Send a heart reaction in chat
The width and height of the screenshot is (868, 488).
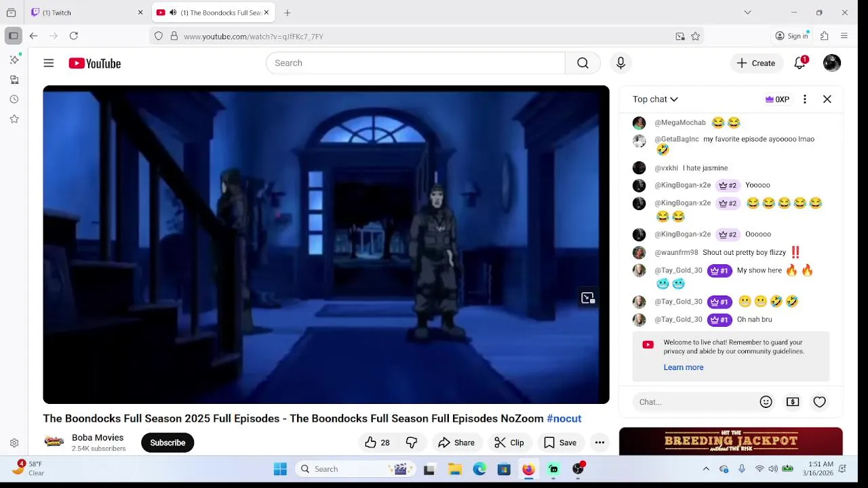pyautogui.click(x=820, y=402)
